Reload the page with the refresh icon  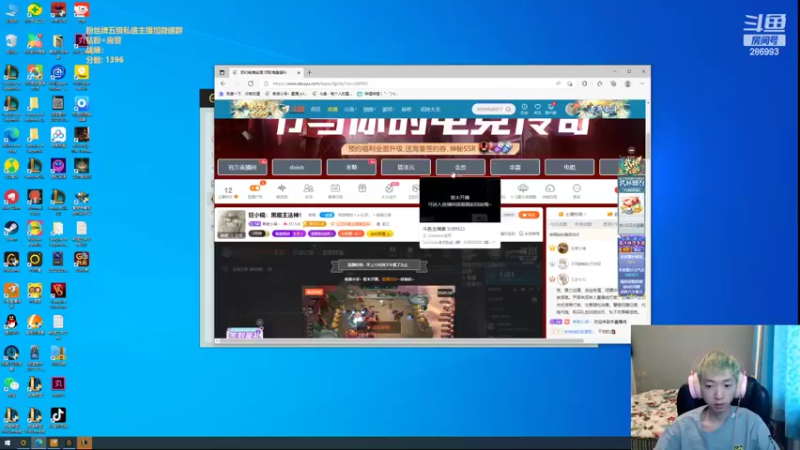pos(251,84)
